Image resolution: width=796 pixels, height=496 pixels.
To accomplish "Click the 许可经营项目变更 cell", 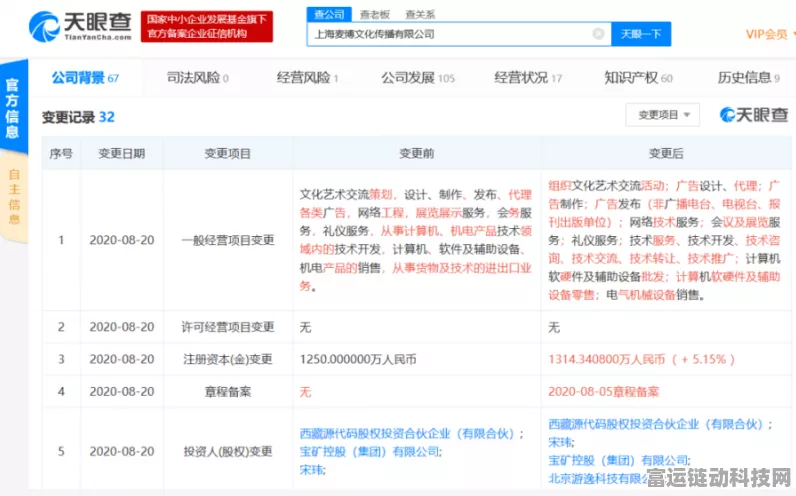I will click(x=228, y=327).
